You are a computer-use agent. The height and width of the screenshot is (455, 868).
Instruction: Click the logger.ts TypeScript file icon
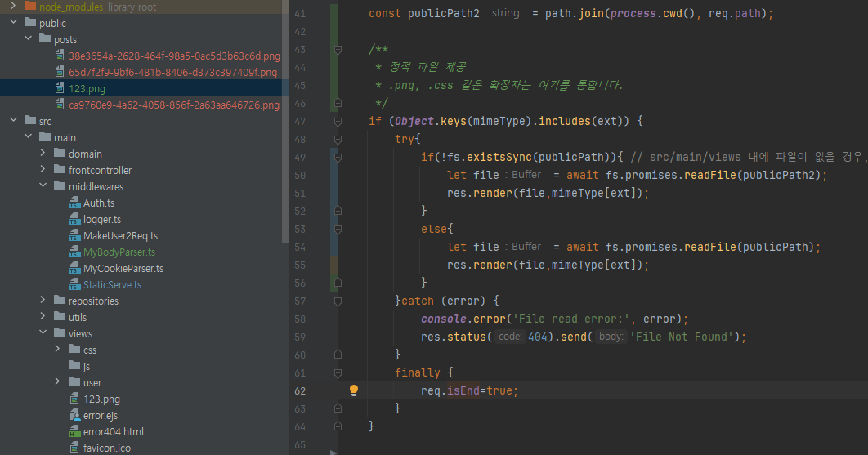[x=74, y=219]
